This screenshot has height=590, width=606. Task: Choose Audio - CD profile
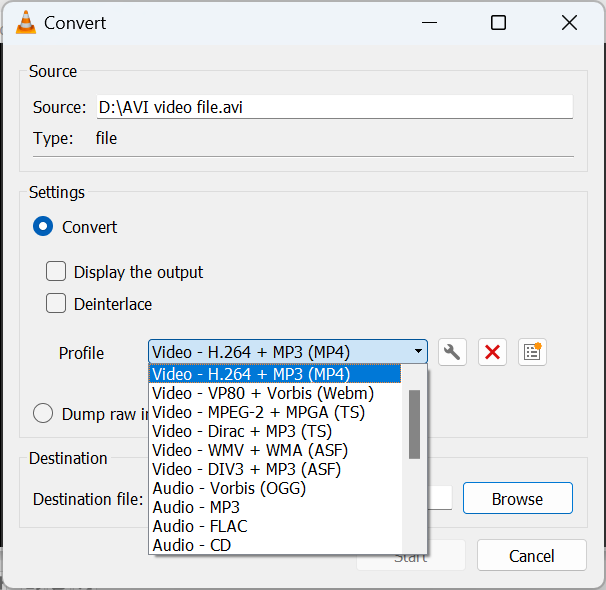(x=275, y=545)
